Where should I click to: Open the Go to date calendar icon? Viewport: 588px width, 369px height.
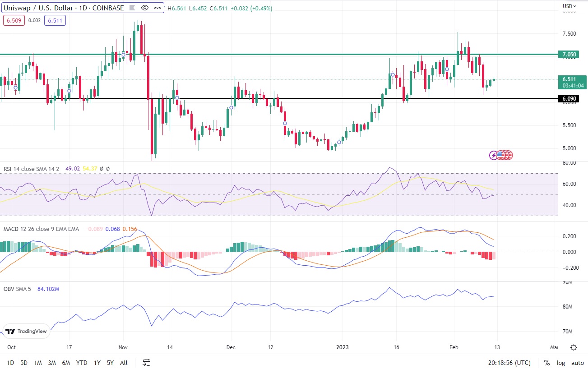146,362
